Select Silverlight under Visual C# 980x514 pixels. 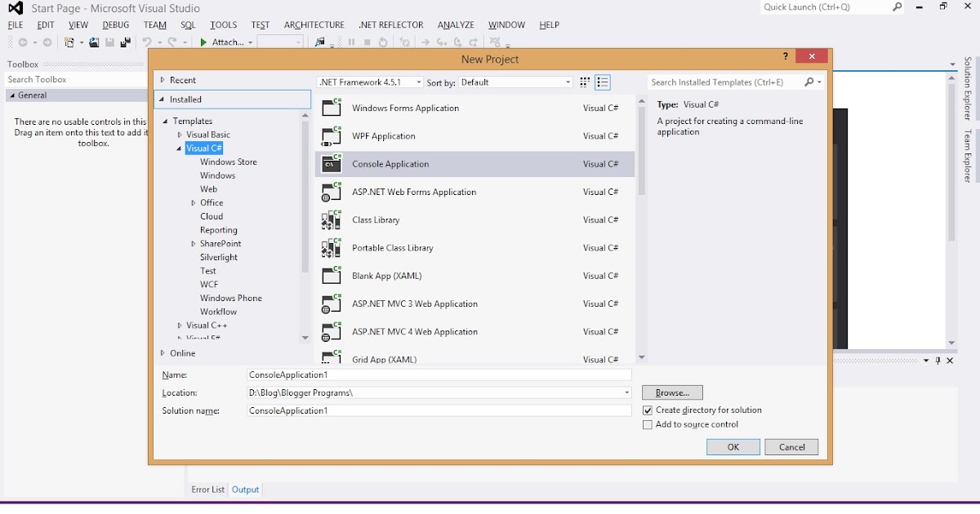click(219, 257)
